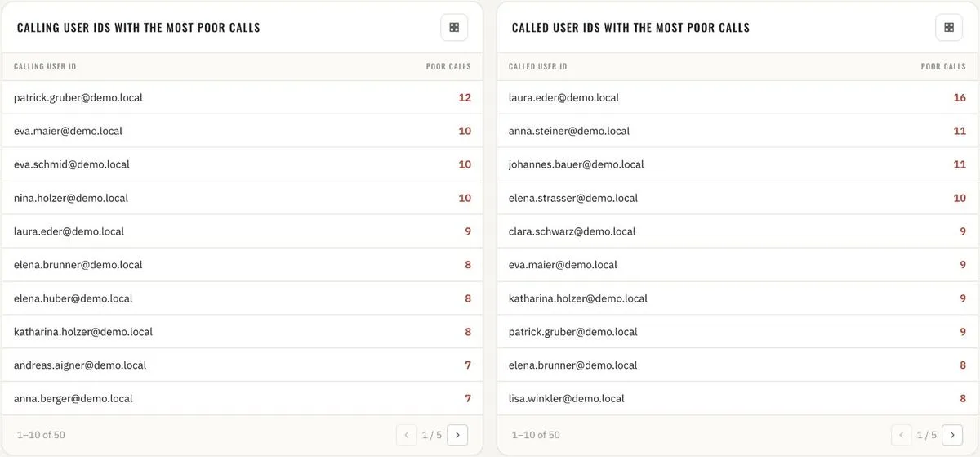This screenshot has height=457, width=980.
Task: Click page indicator 1 / 5 in Calling panel
Action: [x=432, y=435]
